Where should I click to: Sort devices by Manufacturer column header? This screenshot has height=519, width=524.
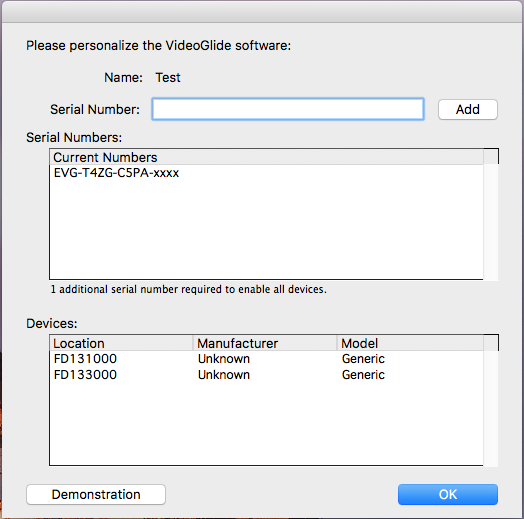click(265, 343)
